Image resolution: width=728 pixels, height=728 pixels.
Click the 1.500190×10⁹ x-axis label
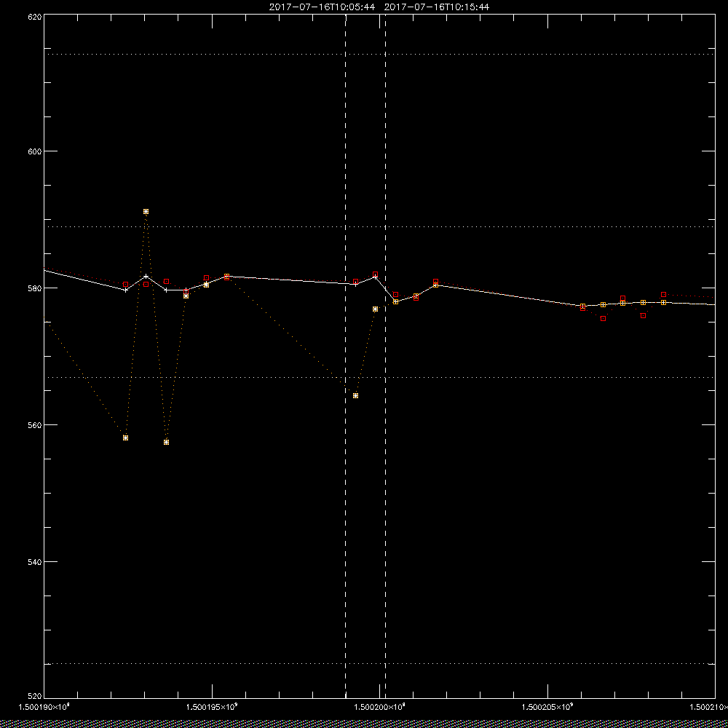click(x=44, y=707)
